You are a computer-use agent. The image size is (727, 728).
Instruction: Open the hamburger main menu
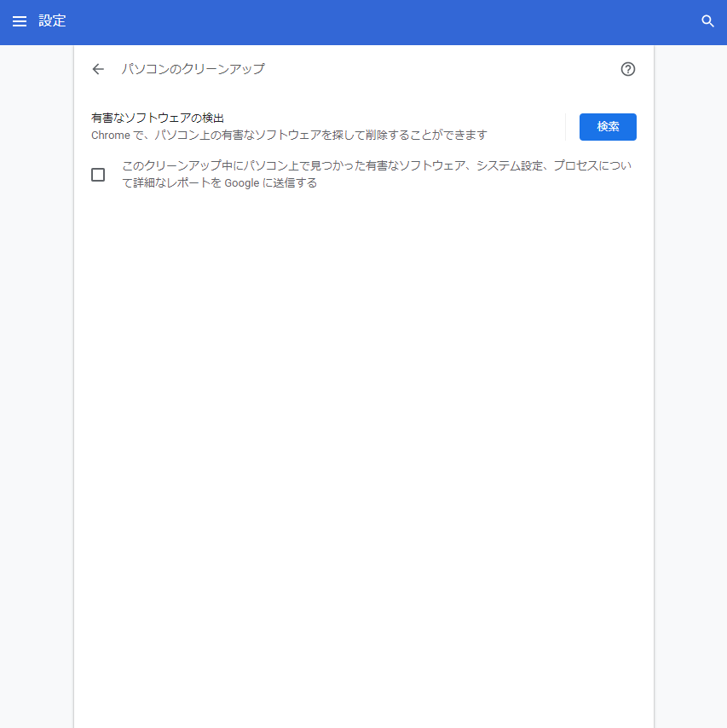click(20, 21)
